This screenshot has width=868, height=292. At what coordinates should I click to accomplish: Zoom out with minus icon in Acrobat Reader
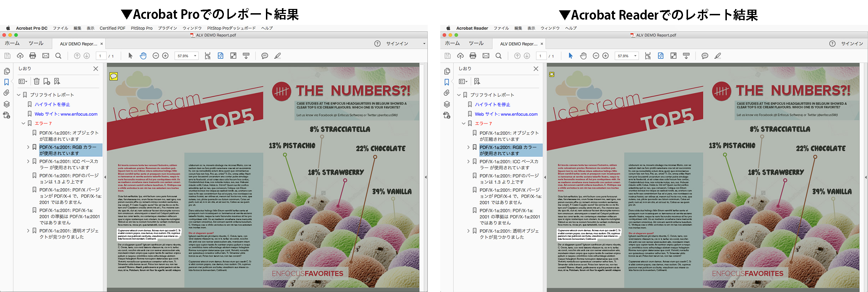point(596,56)
